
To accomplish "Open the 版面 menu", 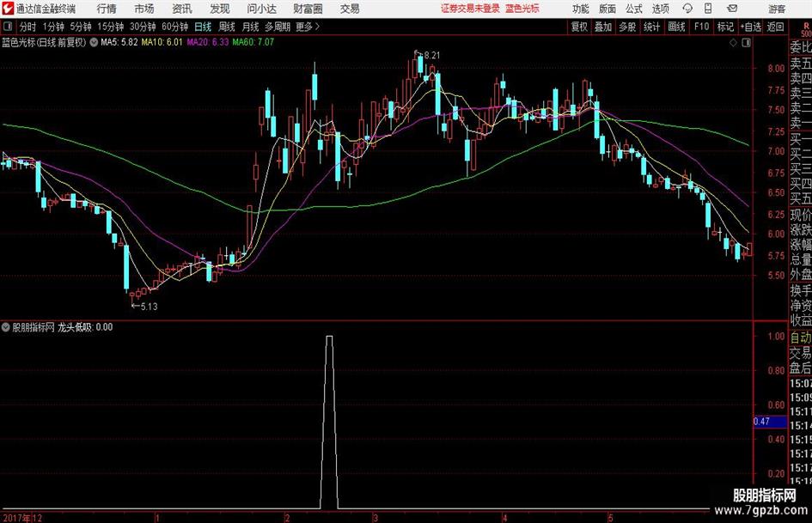I will coord(607,9).
